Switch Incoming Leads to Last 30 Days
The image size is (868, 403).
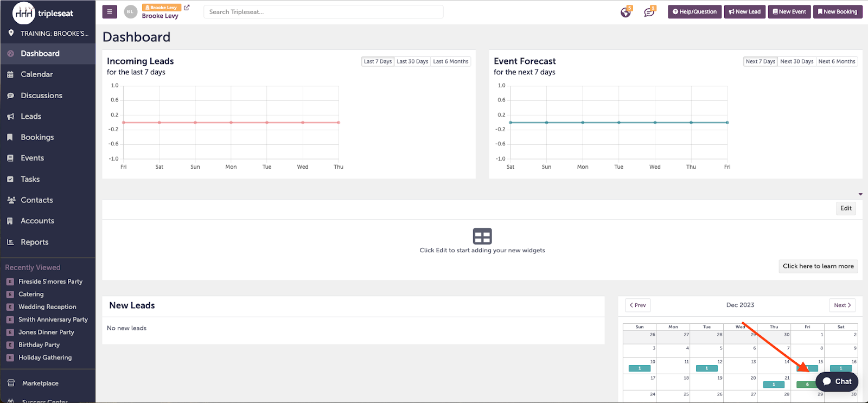click(x=412, y=62)
